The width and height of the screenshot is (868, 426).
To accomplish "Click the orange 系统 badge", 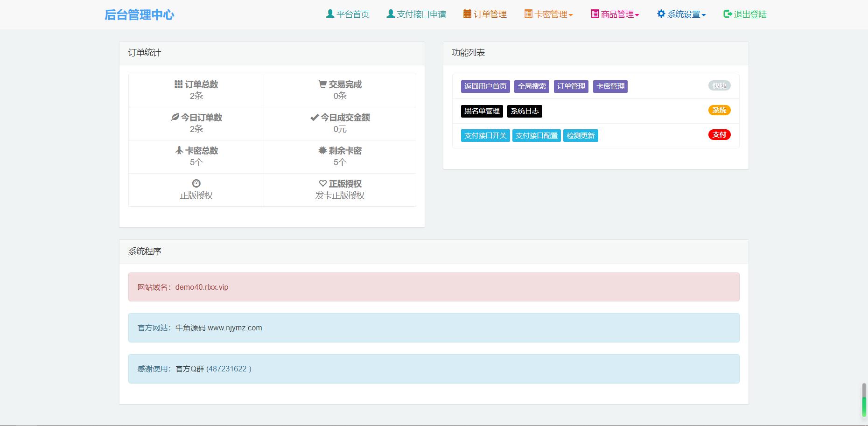I will point(719,110).
